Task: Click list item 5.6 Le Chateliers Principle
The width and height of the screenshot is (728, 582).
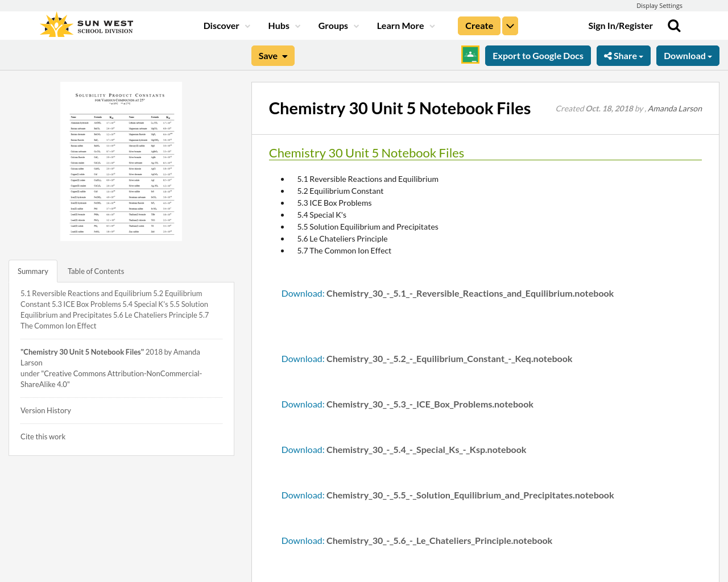Action: click(342, 239)
